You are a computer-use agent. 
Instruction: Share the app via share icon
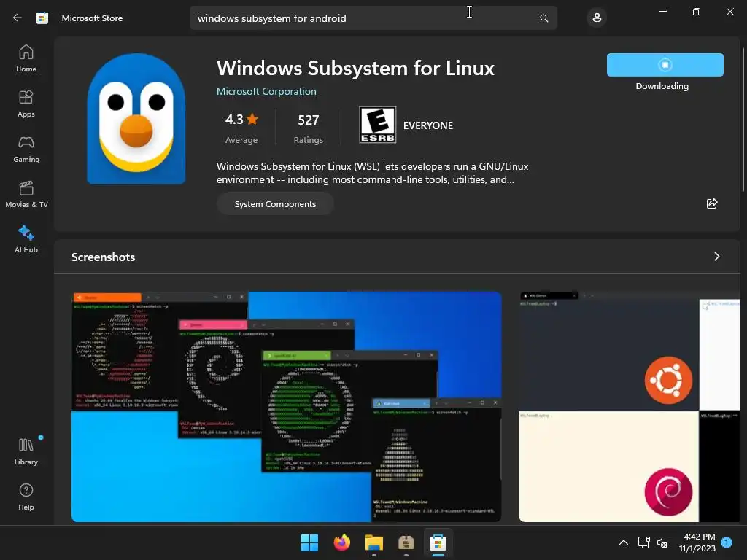click(x=712, y=204)
